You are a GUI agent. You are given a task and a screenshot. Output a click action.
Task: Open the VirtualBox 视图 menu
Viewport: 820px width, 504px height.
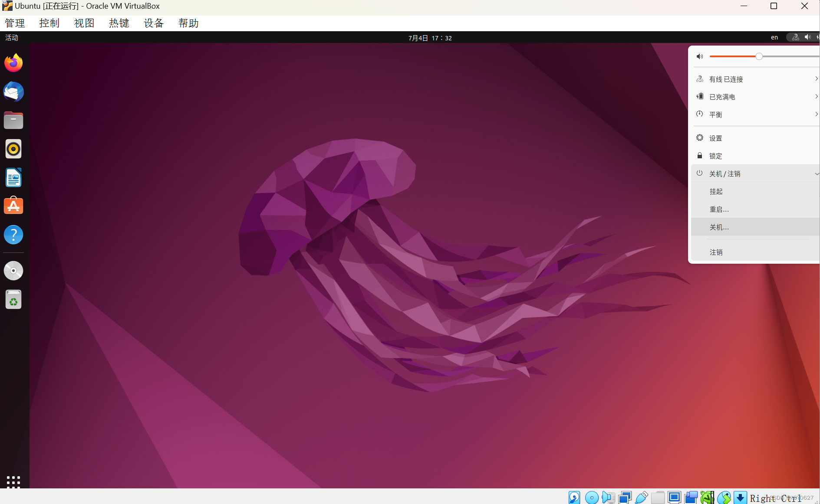tap(84, 23)
